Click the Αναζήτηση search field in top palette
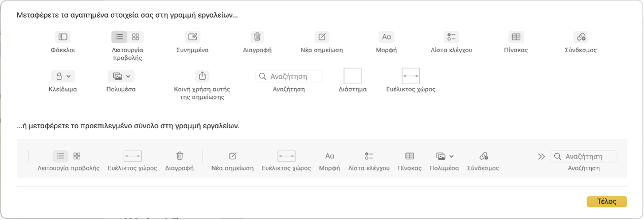The height and width of the screenshot is (220, 644). [x=289, y=77]
